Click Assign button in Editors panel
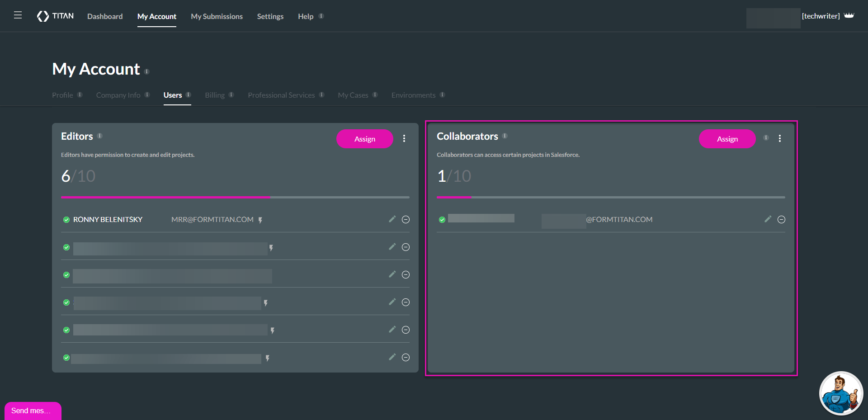Image resolution: width=868 pixels, height=420 pixels. tap(365, 139)
